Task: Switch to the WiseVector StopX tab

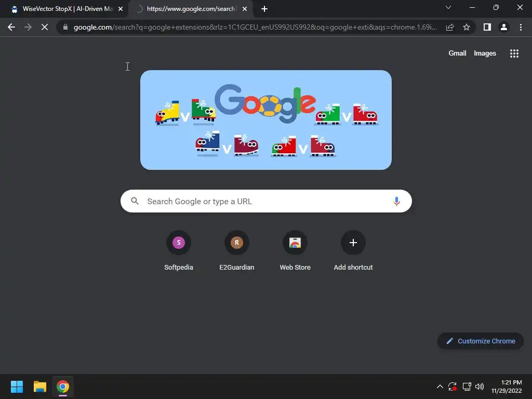Action: 64,9
